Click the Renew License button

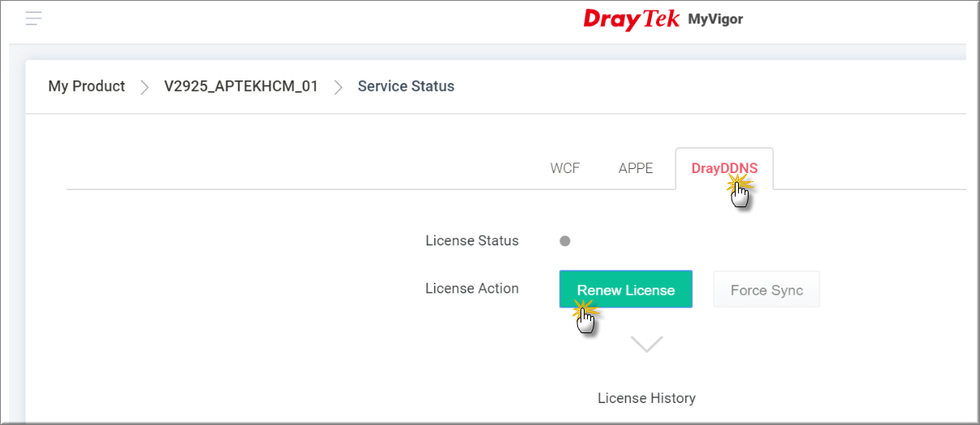point(626,289)
